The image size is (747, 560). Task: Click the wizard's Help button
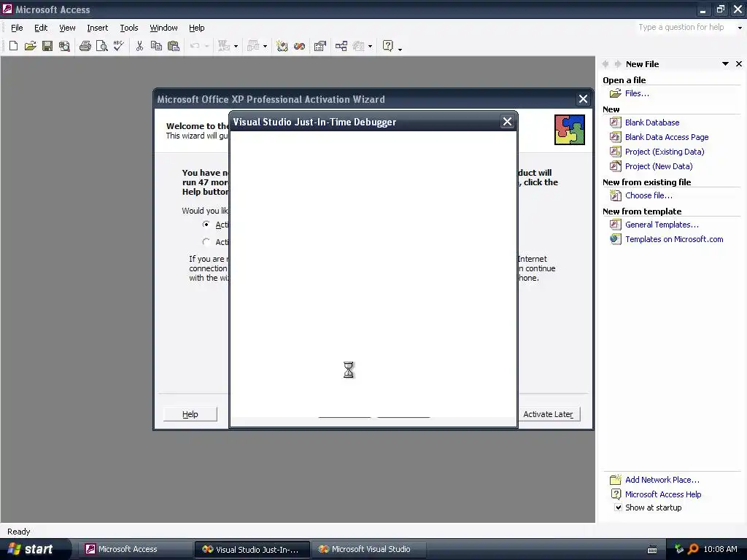pyautogui.click(x=190, y=414)
